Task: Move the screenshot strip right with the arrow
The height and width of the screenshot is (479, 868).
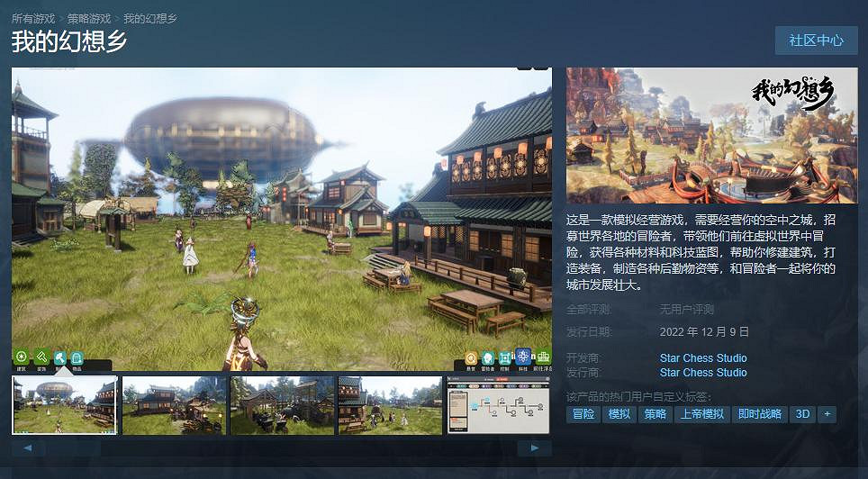Action: point(534,448)
